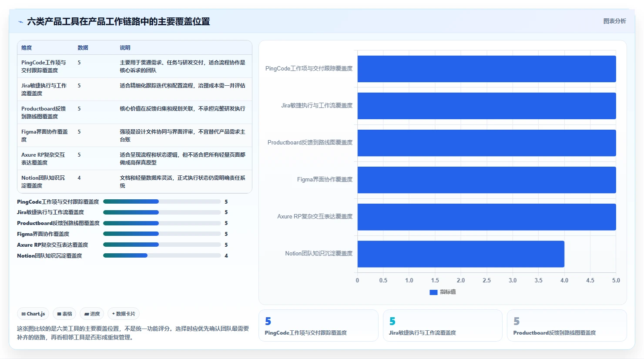Click the footnote paragraph starting 这张图比较的是

(133, 333)
